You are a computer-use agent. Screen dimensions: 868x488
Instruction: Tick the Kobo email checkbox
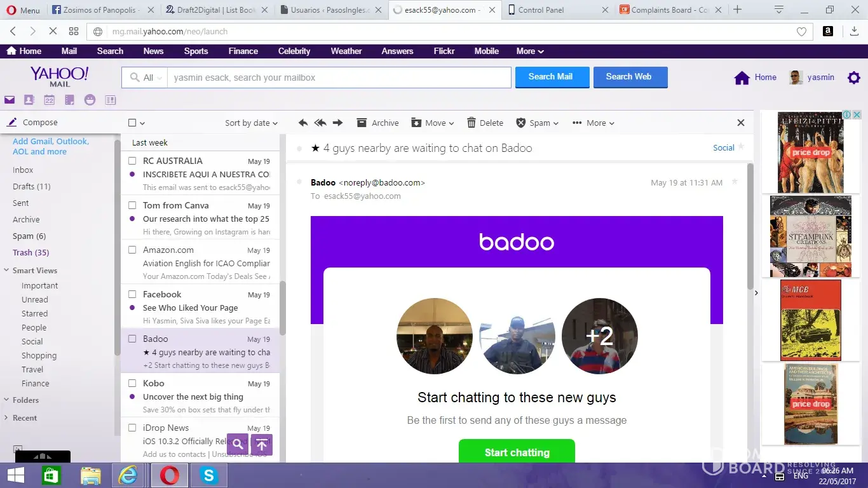click(x=132, y=383)
